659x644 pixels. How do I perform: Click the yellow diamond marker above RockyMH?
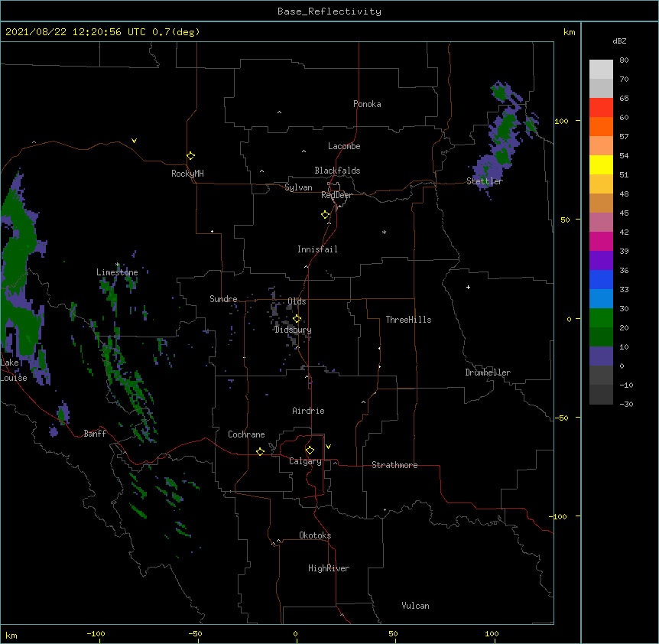pos(190,156)
